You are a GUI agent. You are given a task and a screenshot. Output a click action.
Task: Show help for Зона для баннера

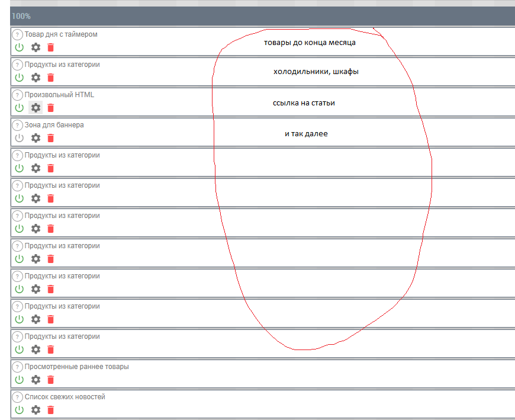tap(18, 126)
